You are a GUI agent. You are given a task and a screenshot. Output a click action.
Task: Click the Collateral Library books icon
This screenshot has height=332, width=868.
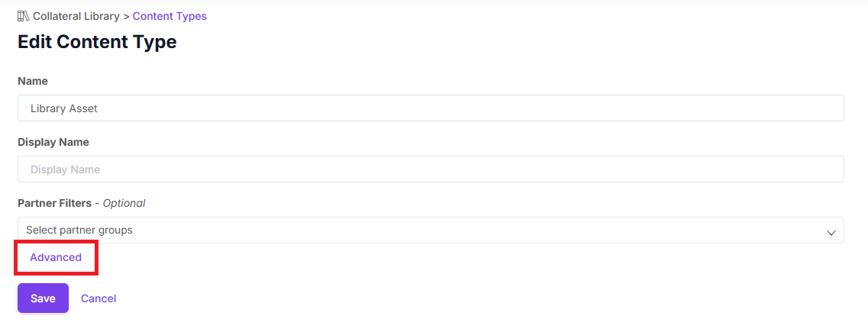(x=24, y=16)
